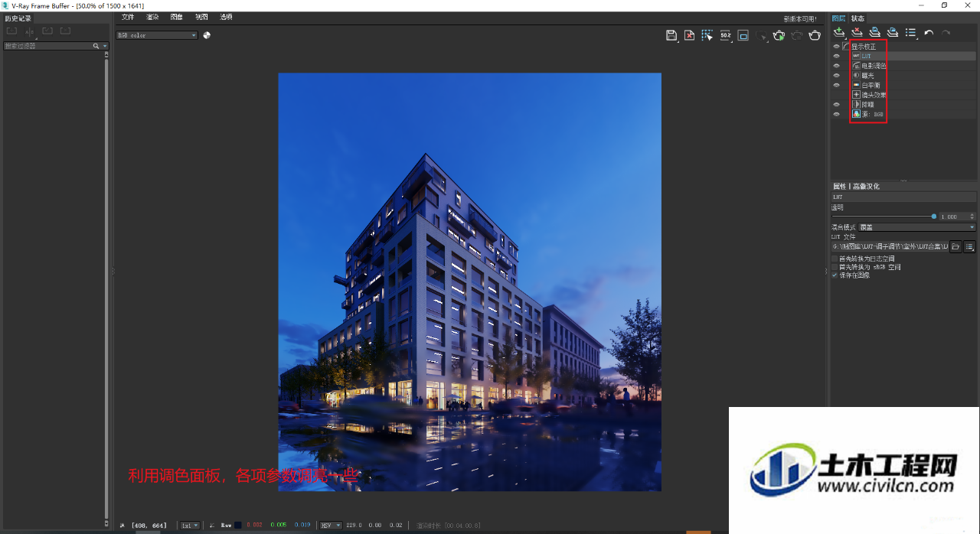
Task: Toggle visibility of 降噪 layer
Action: tap(836, 104)
